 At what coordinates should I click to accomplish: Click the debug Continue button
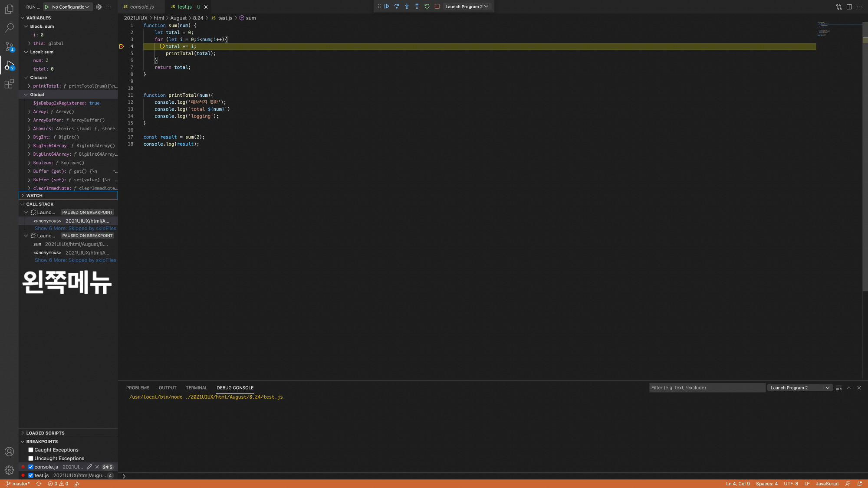coord(387,7)
